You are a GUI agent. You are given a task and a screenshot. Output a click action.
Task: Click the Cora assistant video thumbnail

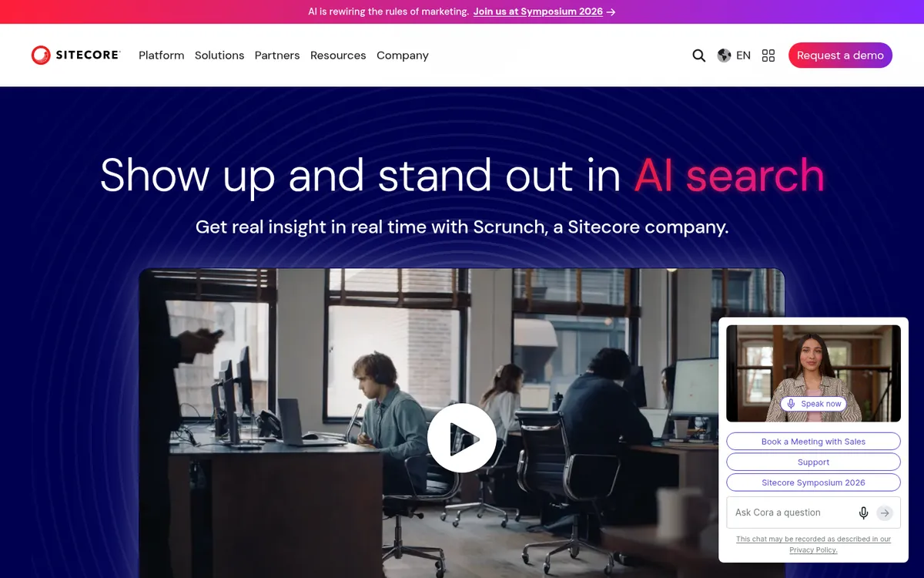coord(813,373)
